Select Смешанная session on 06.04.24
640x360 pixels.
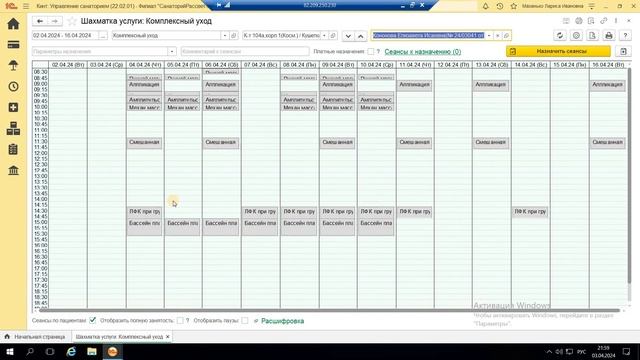tap(220, 143)
